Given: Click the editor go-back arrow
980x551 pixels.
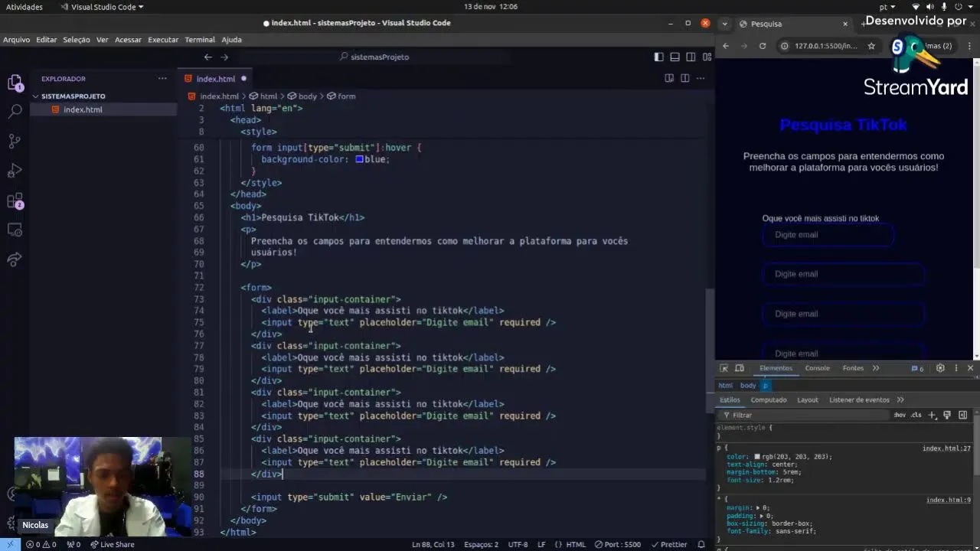Looking at the screenshot, I should click(x=207, y=57).
